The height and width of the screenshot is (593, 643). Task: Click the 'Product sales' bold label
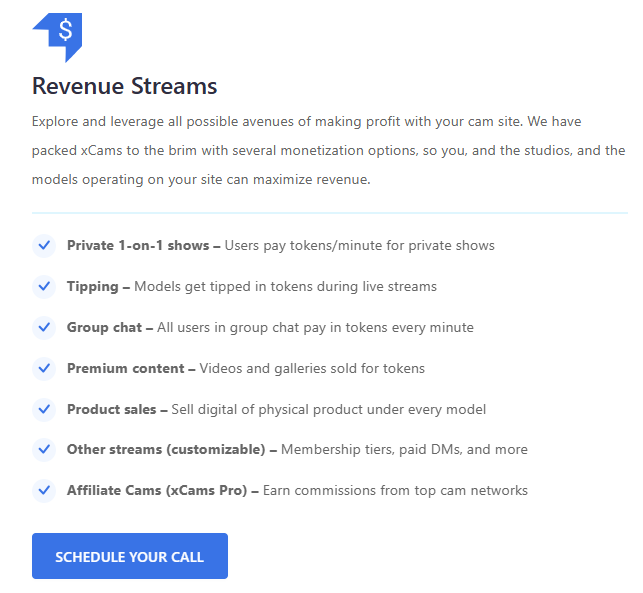112,409
